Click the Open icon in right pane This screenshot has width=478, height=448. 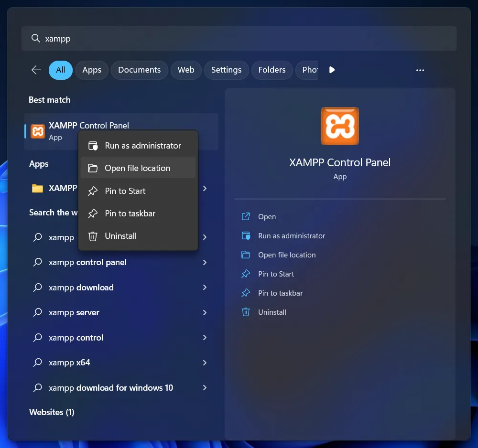(246, 216)
